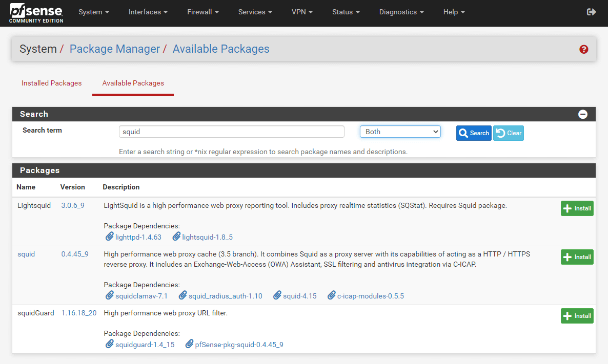Click the Available Packages breadcrumb link
Screen dimensions: 608x364
click(x=221, y=49)
